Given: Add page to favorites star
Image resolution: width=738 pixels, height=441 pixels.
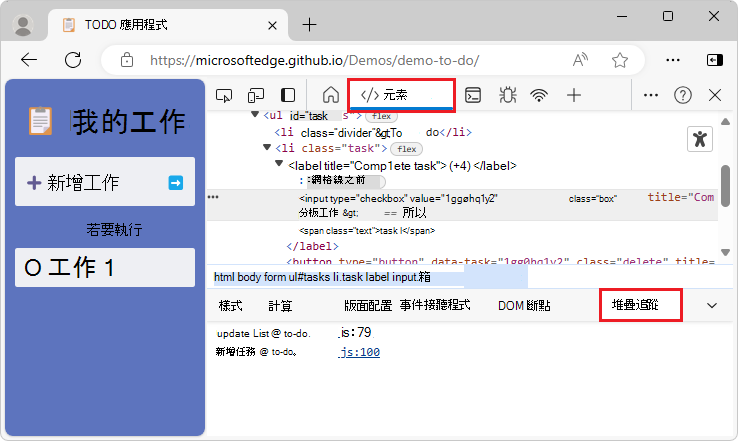Looking at the screenshot, I should tap(619, 60).
